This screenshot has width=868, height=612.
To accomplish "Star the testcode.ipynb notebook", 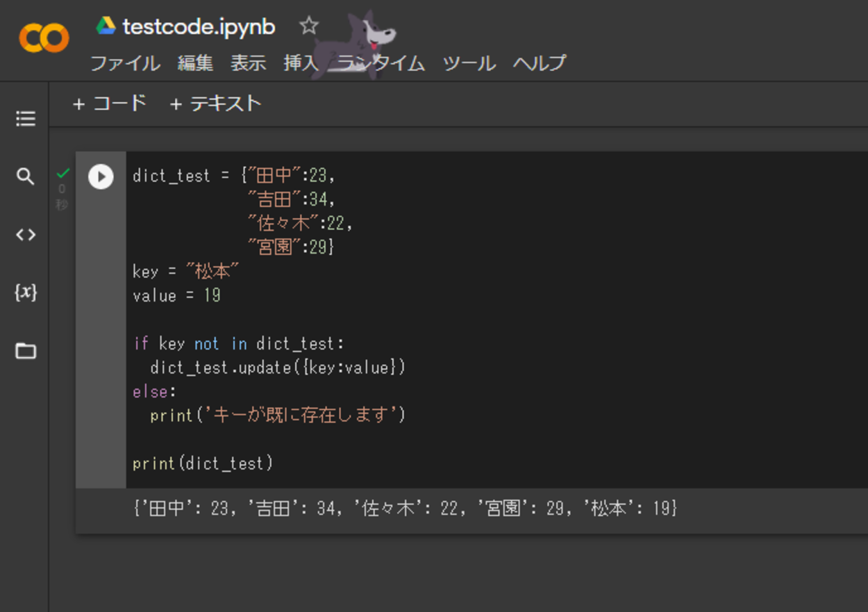I will tap(308, 26).
